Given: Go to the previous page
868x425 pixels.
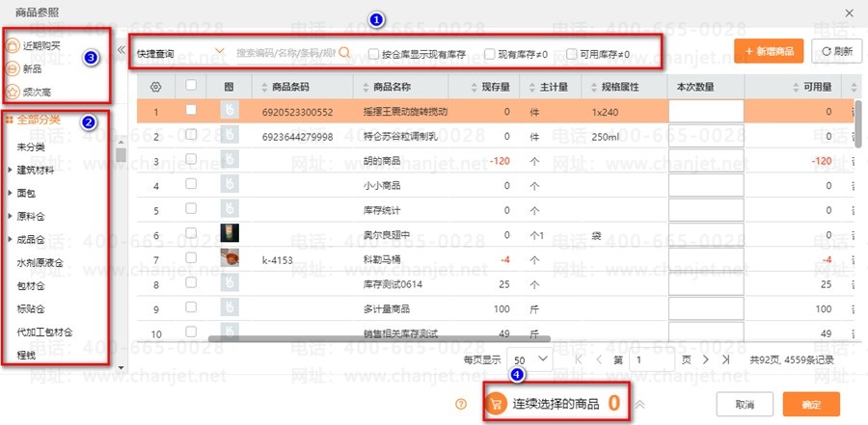Looking at the screenshot, I should [x=598, y=359].
